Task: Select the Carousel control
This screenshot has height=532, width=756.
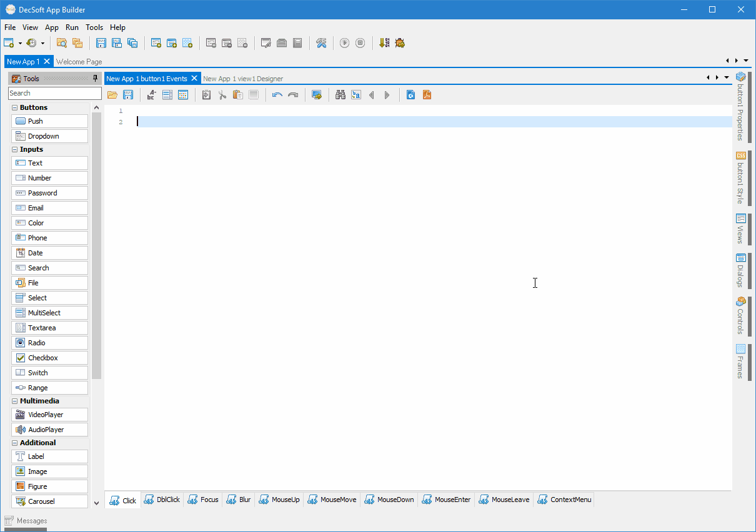Action: (49, 501)
